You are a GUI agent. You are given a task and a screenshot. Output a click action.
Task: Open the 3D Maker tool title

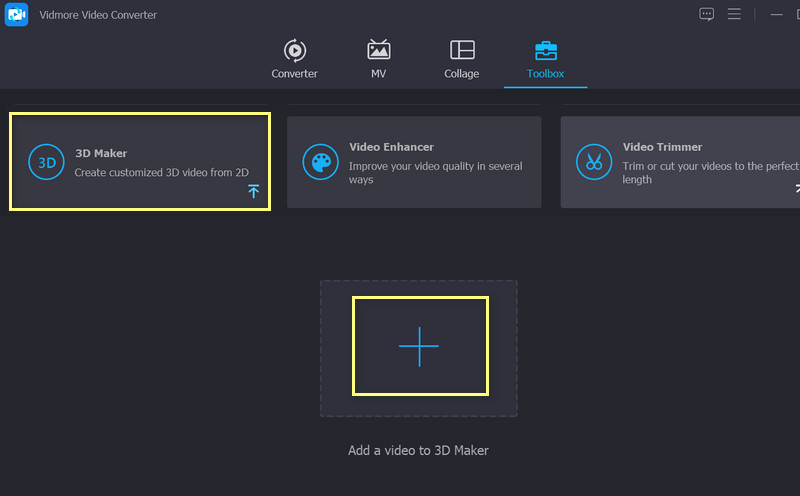click(x=101, y=153)
